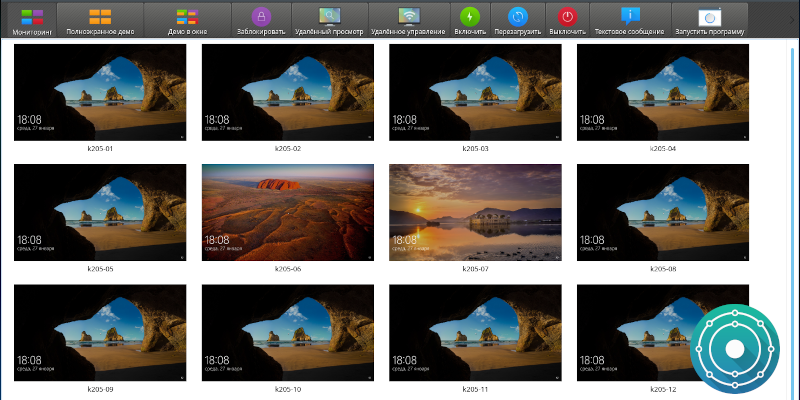Click the k205-11 label text
The image size is (800, 400).
[476, 389]
